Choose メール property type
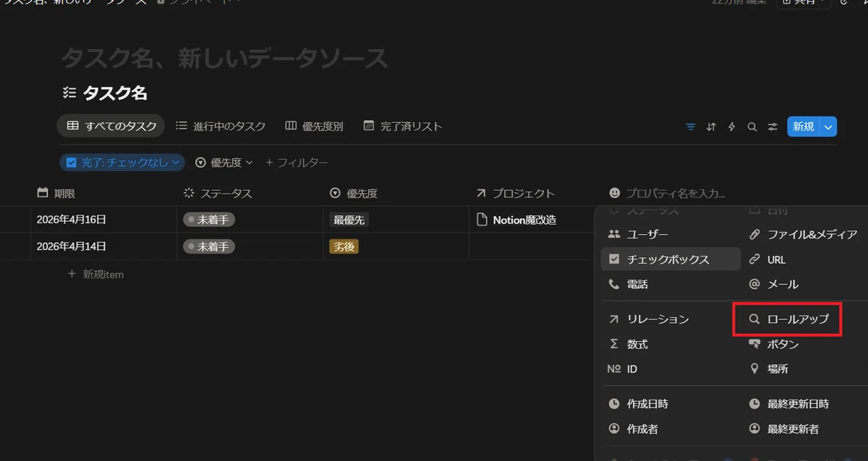868x461 pixels. 805,284
